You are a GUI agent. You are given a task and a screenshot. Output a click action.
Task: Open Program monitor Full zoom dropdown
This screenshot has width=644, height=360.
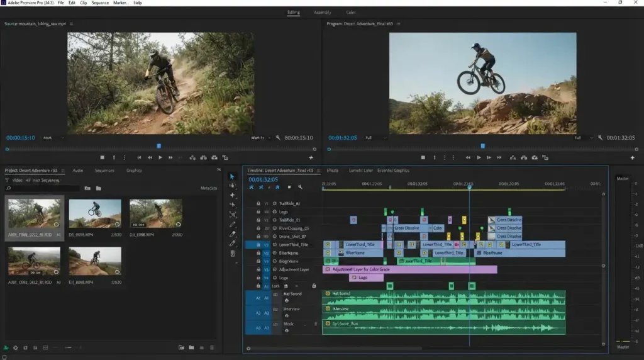(376, 138)
